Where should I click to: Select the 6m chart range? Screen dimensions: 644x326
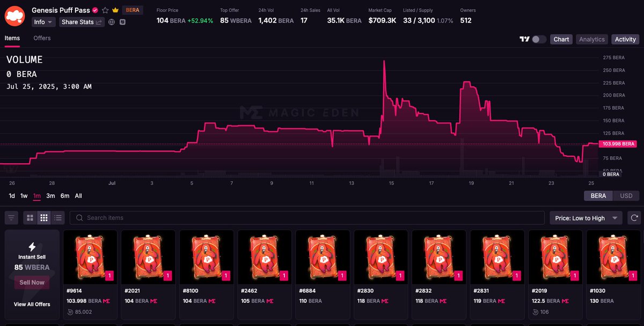[65, 196]
